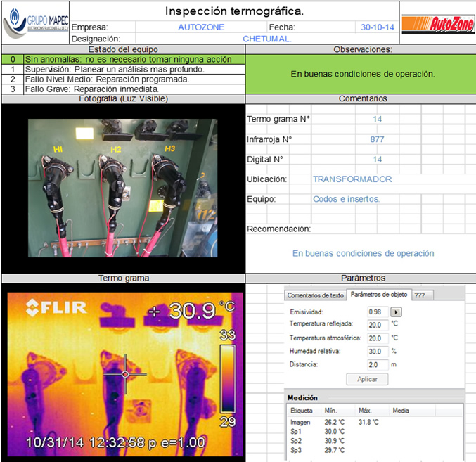Select the visible light transformer photograph
The image size is (476, 462).
tap(123, 188)
